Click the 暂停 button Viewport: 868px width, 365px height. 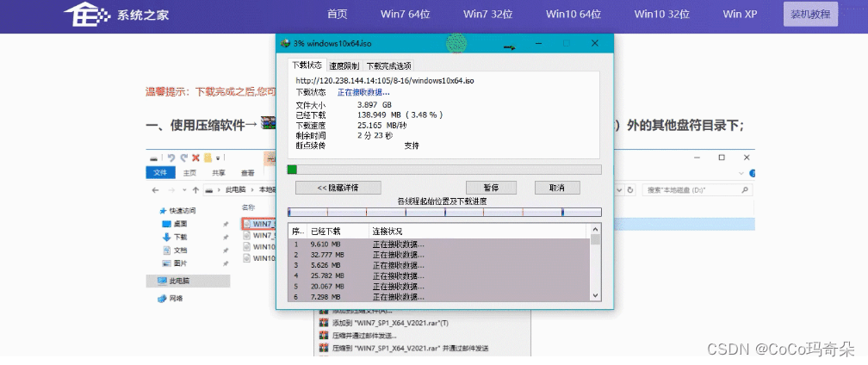[491, 188]
